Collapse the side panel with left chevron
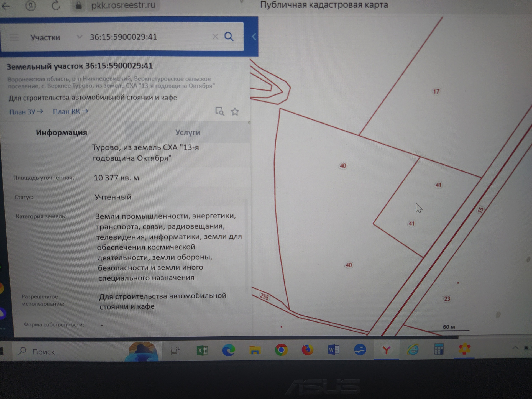The height and width of the screenshot is (399, 532). tap(254, 37)
